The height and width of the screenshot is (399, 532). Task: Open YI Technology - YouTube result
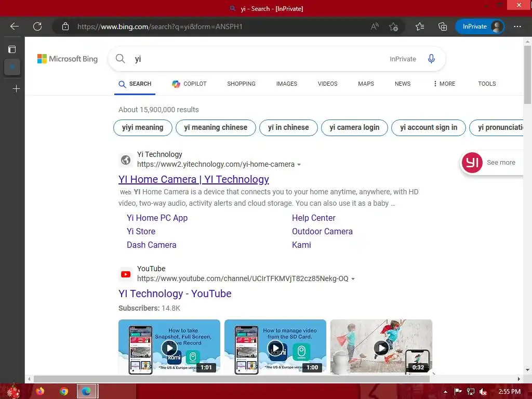tap(175, 294)
